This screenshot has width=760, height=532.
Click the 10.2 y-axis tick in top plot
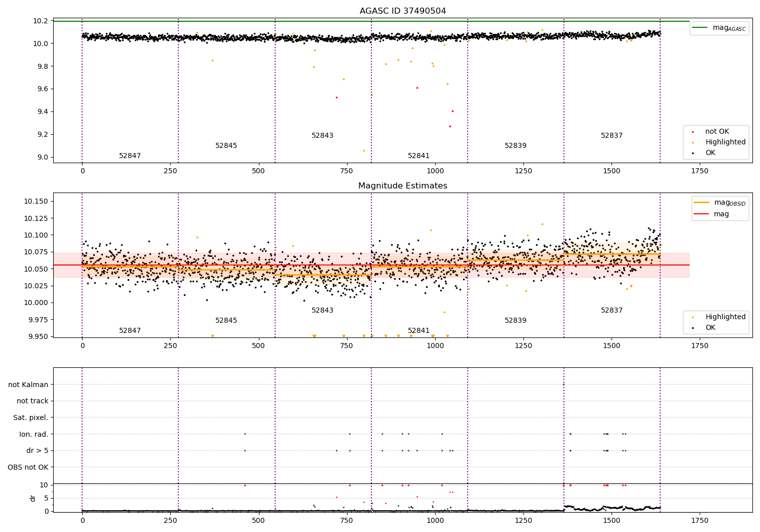pos(41,21)
